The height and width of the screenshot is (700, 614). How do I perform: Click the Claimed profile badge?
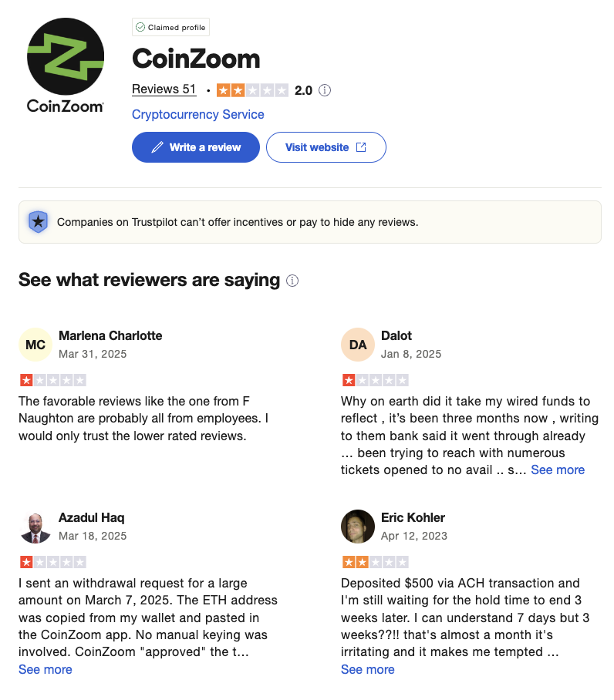tap(170, 27)
